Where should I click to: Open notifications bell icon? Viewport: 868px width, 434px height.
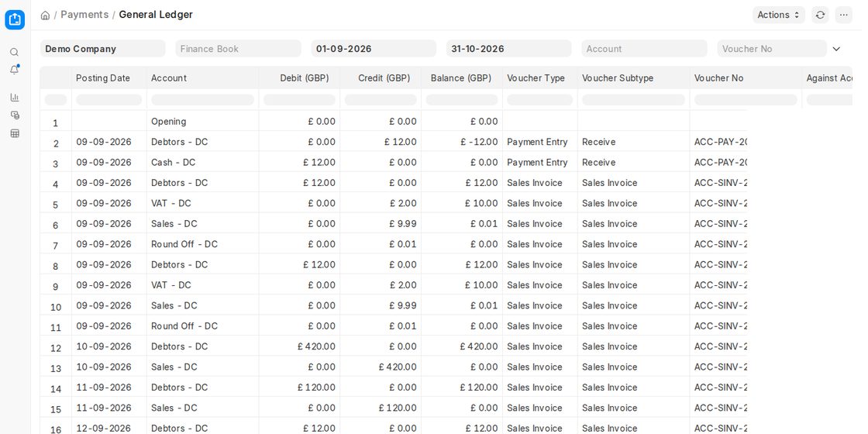click(x=15, y=70)
